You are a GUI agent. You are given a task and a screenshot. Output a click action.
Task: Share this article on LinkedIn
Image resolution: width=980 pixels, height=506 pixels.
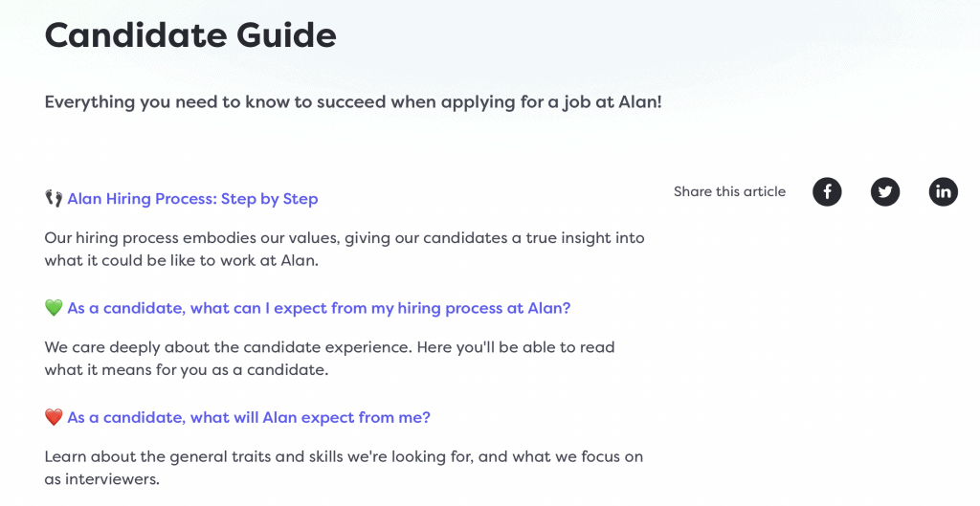pos(943,191)
